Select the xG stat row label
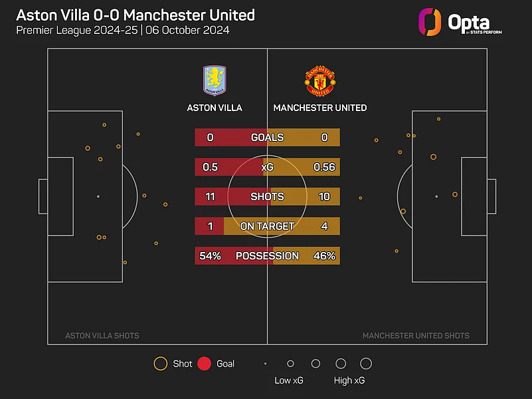This screenshot has width=532, height=399. (x=267, y=167)
